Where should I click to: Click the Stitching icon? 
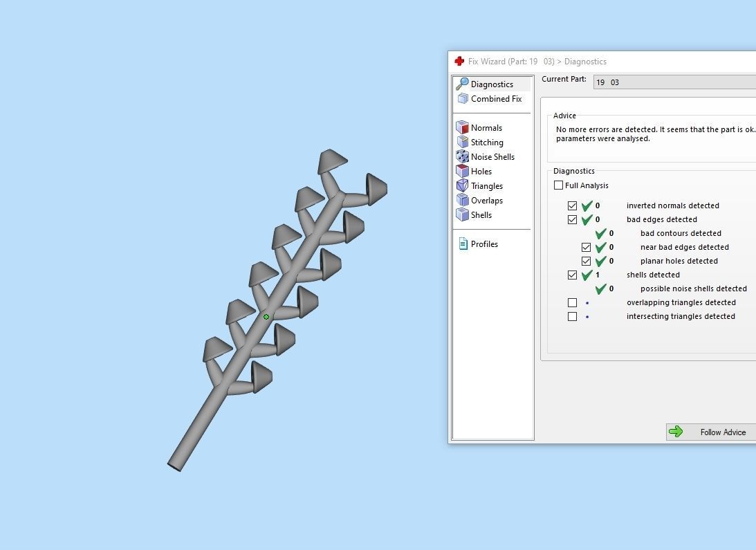(x=462, y=142)
